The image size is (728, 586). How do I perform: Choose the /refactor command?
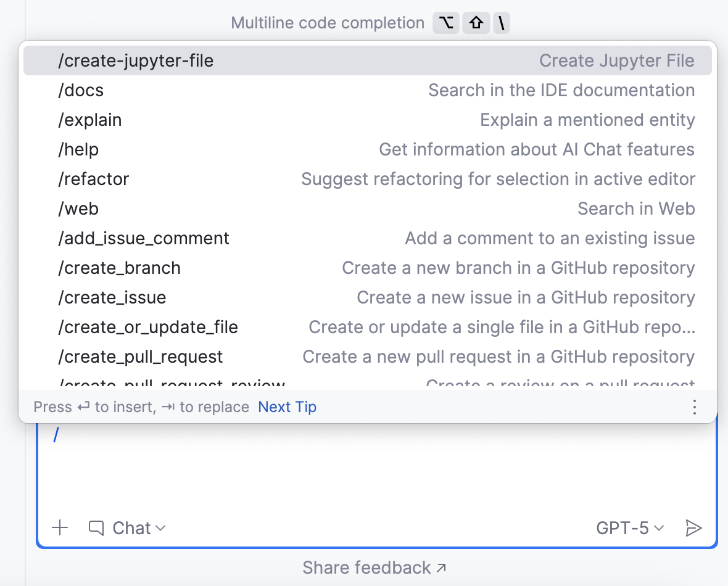pyautogui.click(x=94, y=179)
